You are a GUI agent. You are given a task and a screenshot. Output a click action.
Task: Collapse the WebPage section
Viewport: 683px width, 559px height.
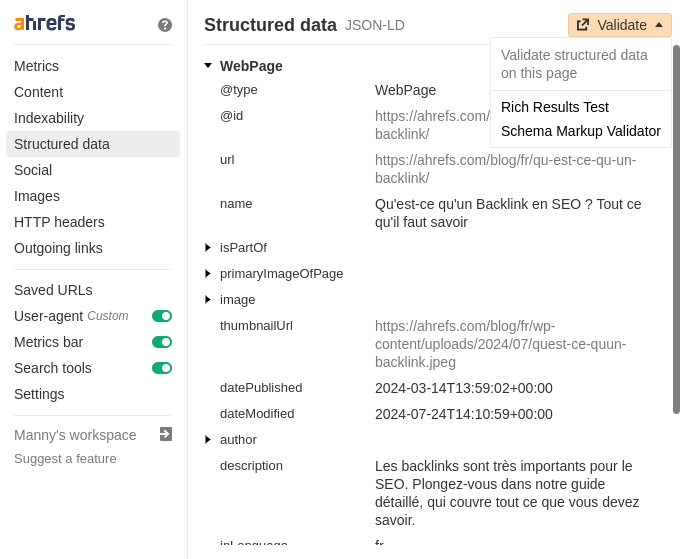point(208,66)
